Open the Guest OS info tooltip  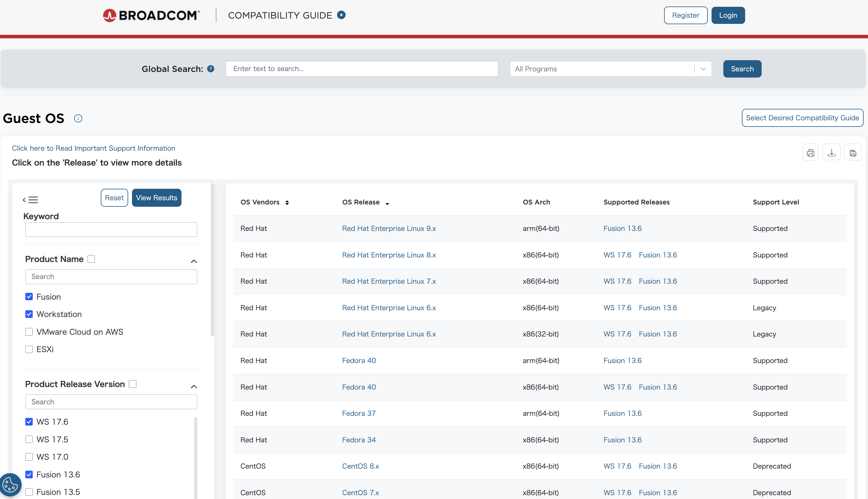click(x=78, y=118)
